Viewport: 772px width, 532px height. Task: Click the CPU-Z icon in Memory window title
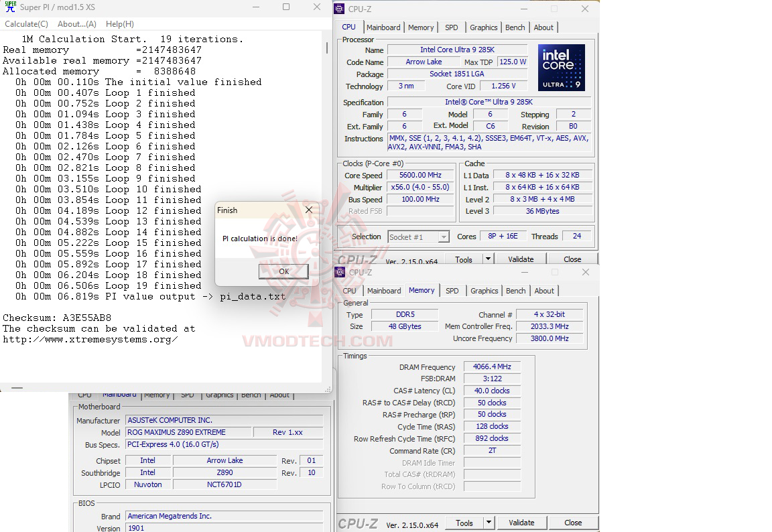coord(340,272)
